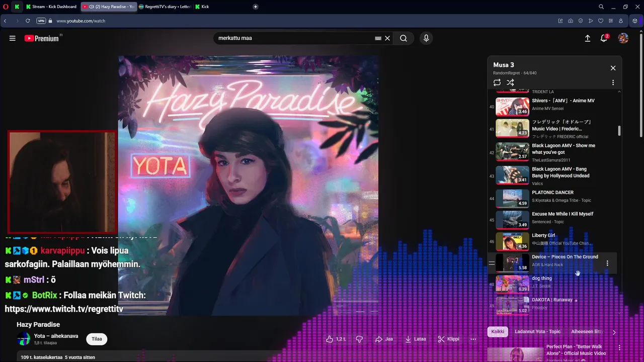644x362 pixels.
Task: Go to YouTube Premium home logo
Action: tap(42, 38)
